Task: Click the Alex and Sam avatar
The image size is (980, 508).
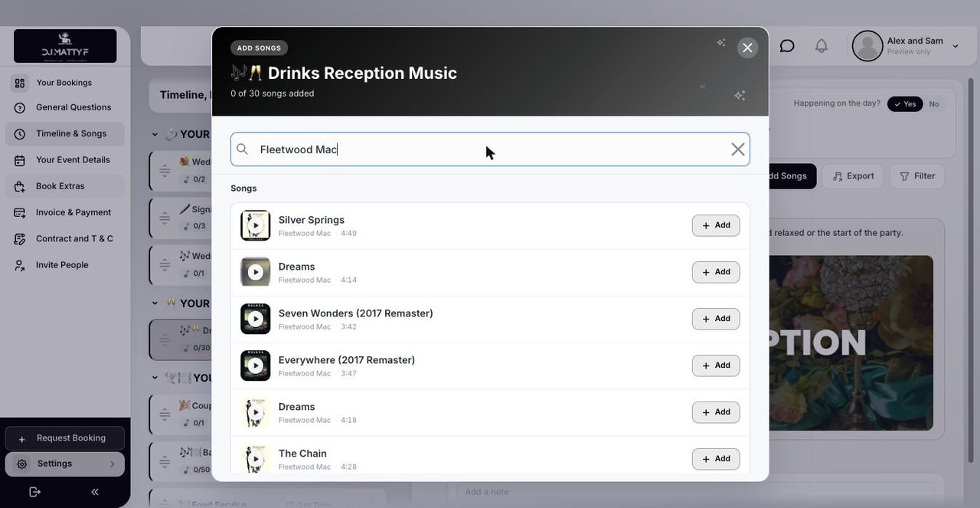Action: coord(867,46)
